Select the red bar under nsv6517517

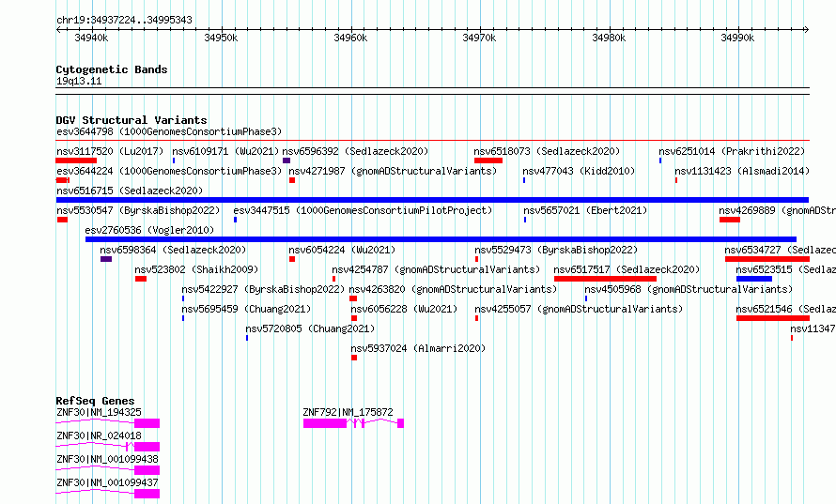point(605,279)
